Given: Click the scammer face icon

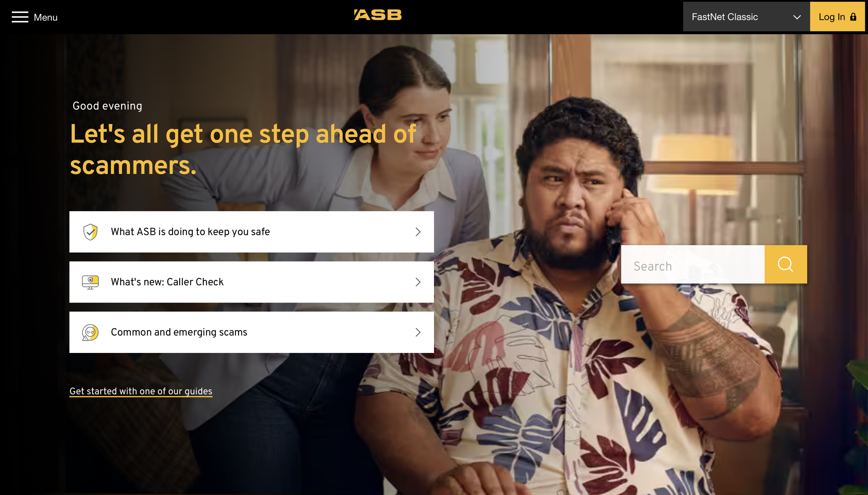Looking at the screenshot, I should tap(90, 332).
